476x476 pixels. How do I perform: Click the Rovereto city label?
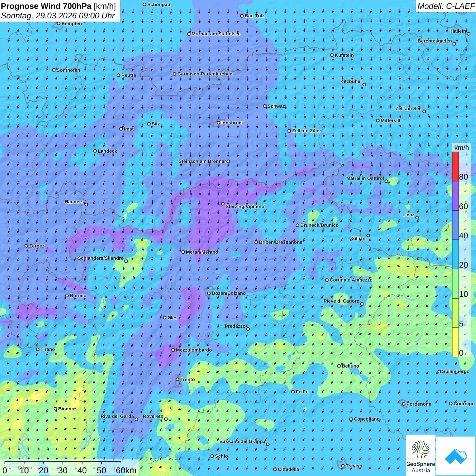tap(153, 416)
